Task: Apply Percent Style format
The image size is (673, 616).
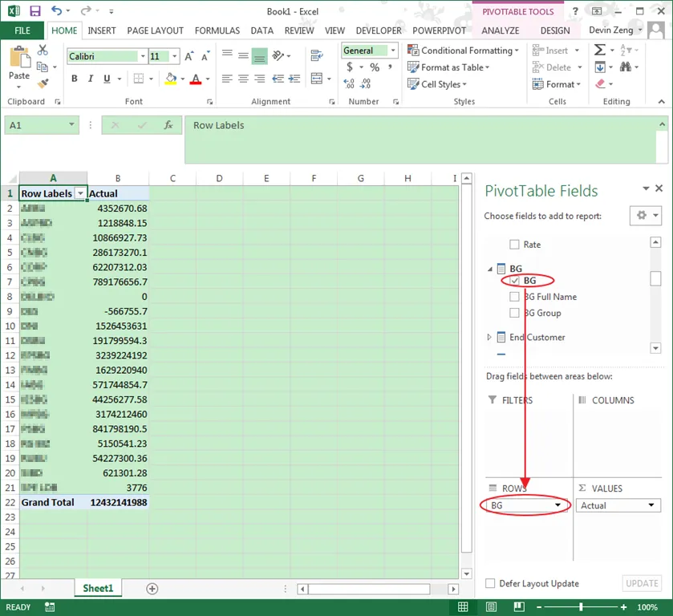Action: pos(375,67)
